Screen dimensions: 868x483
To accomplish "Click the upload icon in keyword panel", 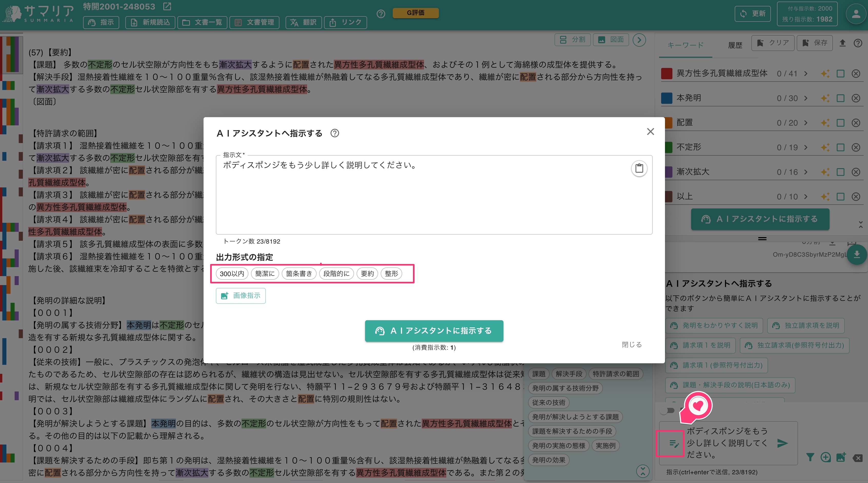I will [842, 43].
